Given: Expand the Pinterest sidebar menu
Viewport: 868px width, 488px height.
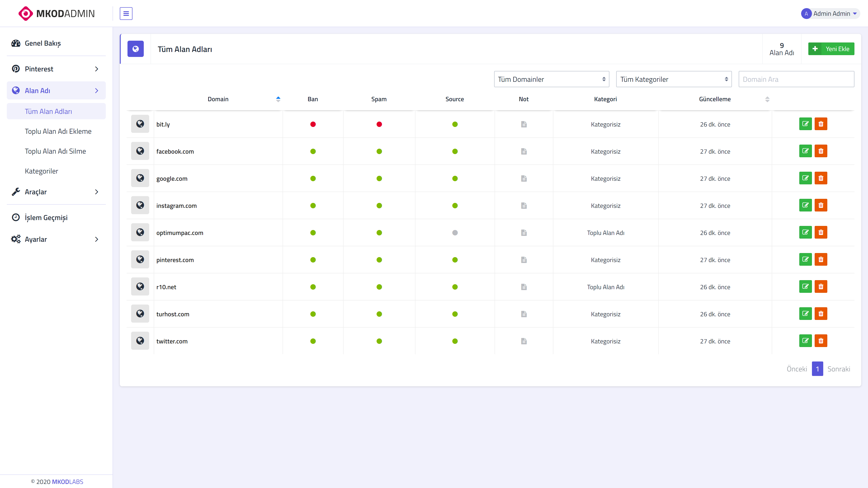Looking at the screenshot, I should coord(56,69).
